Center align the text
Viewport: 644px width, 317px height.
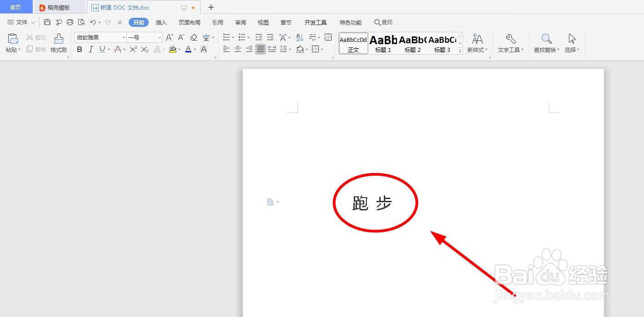pyautogui.click(x=238, y=49)
